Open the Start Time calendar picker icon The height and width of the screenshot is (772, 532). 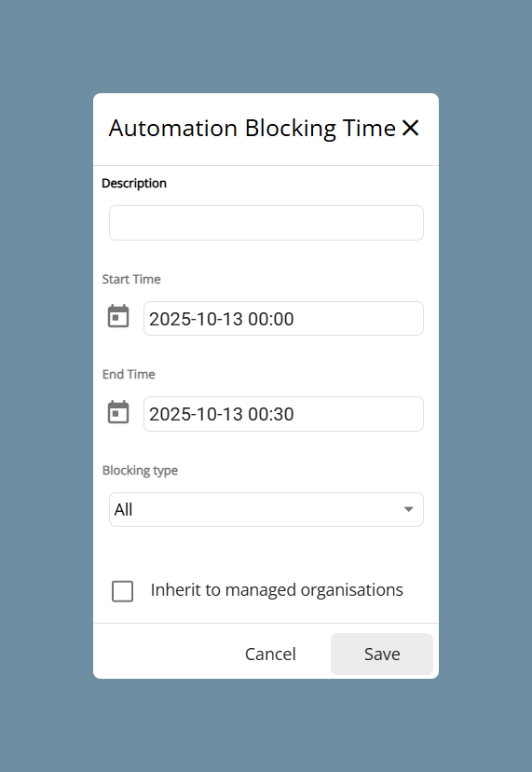(x=118, y=316)
